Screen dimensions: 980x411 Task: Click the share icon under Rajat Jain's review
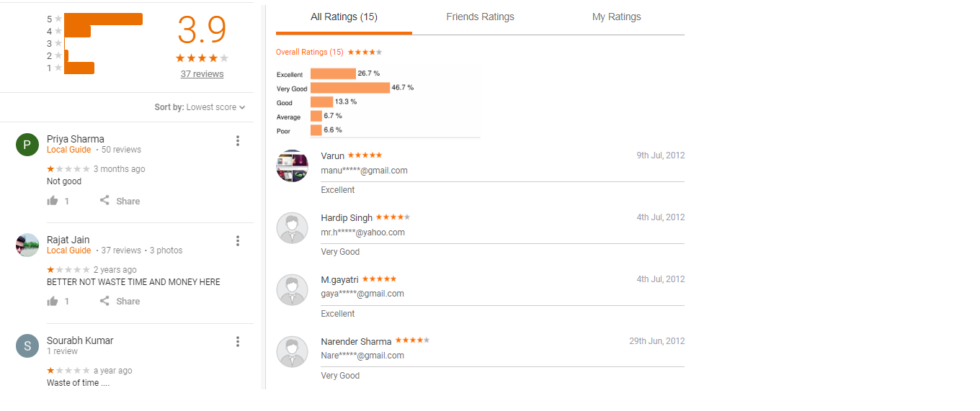pyautogui.click(x=105, y=300)
